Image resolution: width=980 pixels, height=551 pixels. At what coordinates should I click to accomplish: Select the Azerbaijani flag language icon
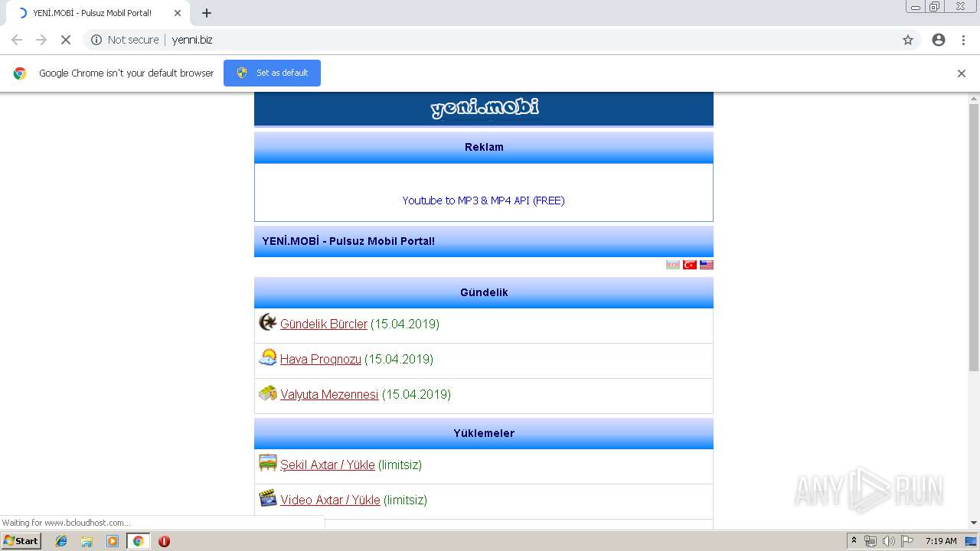[673, 265]
